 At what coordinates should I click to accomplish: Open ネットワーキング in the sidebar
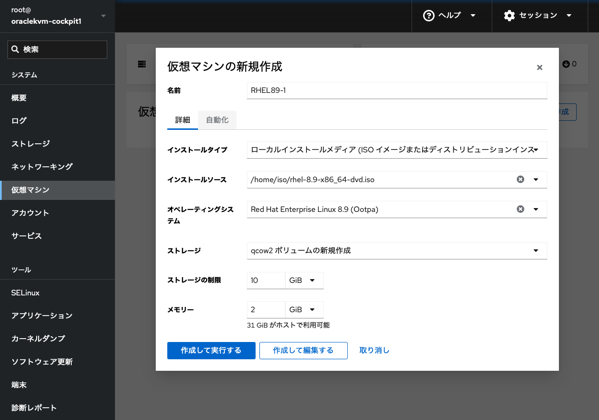point(57,167)
